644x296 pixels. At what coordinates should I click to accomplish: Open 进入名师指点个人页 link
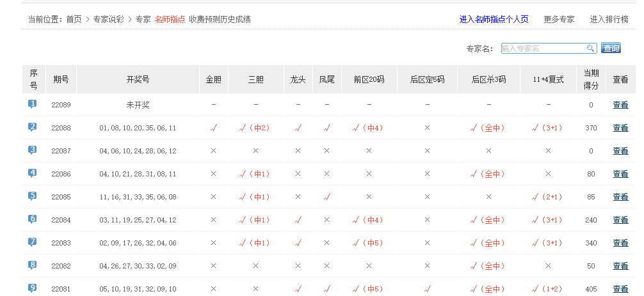(x=494, y=19)
